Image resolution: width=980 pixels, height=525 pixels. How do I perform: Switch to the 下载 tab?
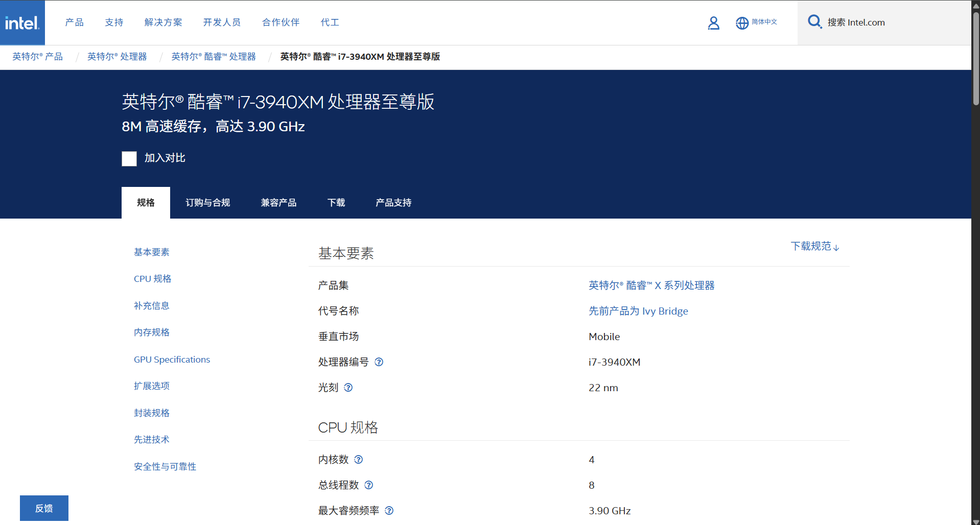(336, 203)
